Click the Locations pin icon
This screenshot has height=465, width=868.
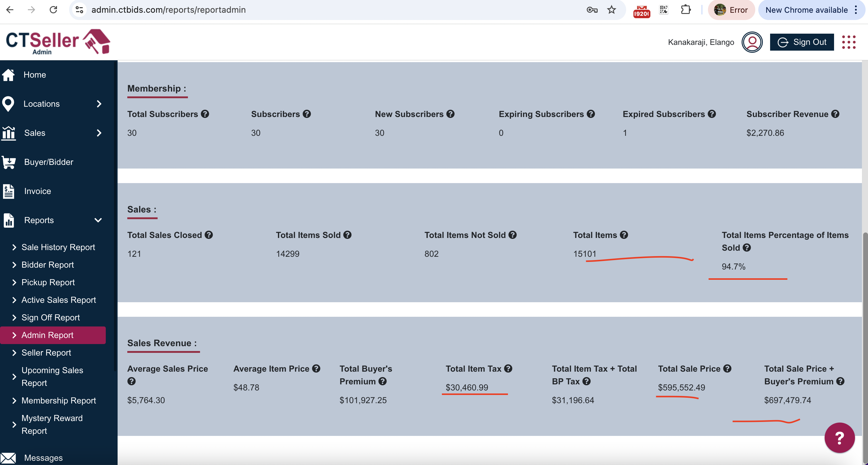(x=8, y=104)
